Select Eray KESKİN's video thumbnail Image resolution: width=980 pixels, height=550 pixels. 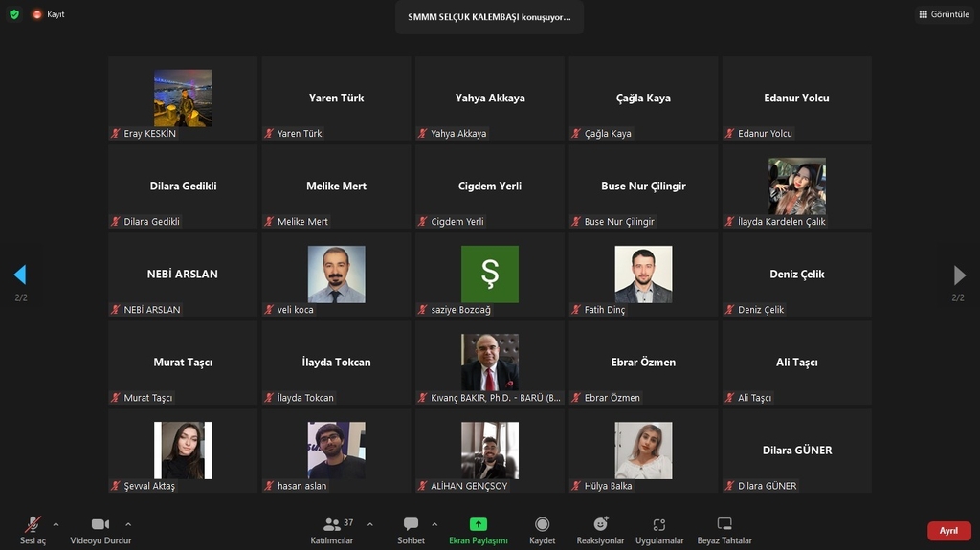(x=183, y=99)
